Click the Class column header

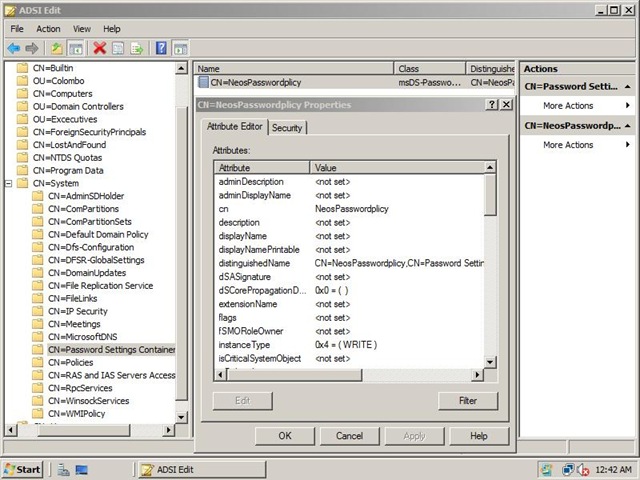pyautogui.click(x=429, y=69)
